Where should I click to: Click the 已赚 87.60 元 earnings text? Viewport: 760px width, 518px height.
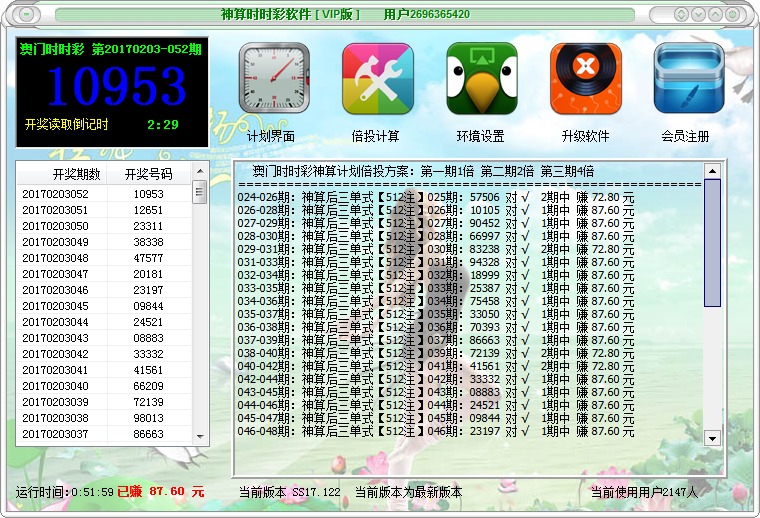[x=161, y=491]
